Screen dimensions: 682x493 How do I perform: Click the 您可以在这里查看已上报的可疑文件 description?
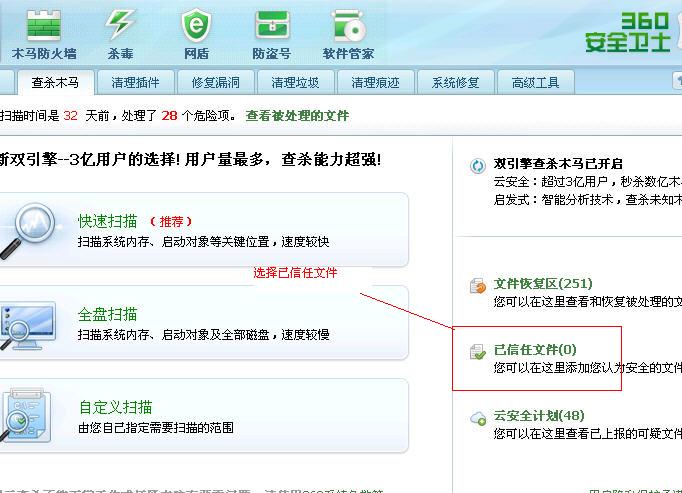coord(588,434)
